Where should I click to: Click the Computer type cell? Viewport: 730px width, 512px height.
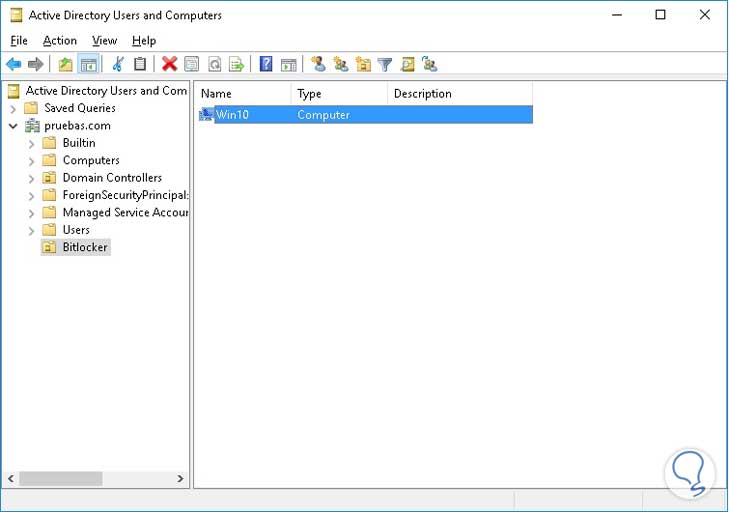pyautogui.click(x=323, y=115)
